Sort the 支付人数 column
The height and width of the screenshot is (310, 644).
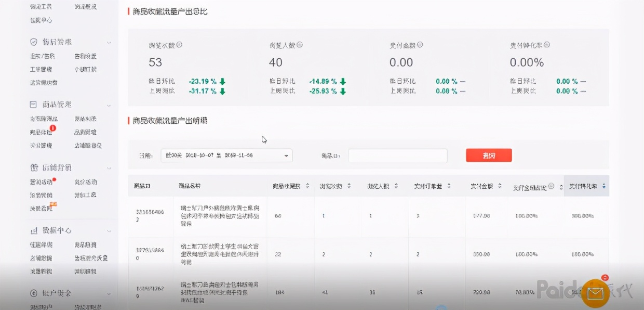tap(396, 185)
